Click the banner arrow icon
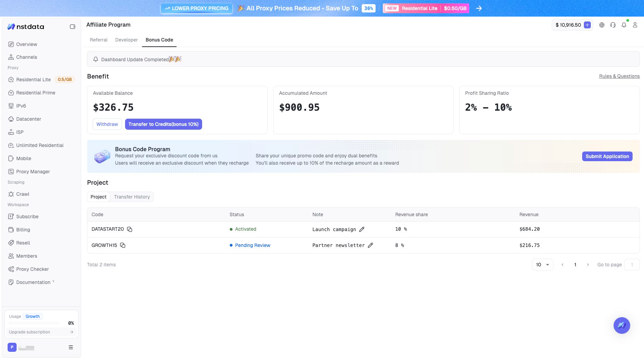The image size is (644, 358). [x=479, y=8]
